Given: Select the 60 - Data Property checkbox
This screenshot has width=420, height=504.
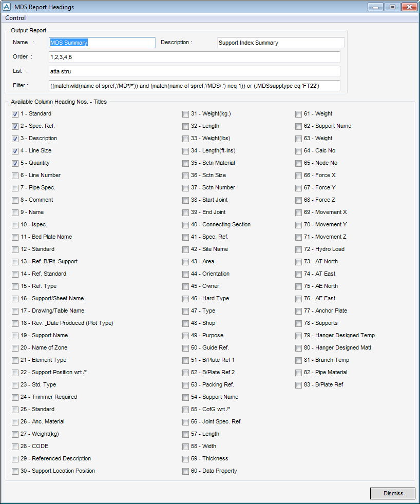Looking at the screenshot, I should point(185,471).
